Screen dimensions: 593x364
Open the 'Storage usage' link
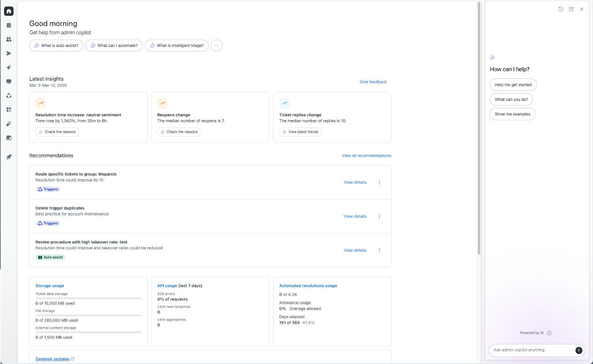(50, 286)
